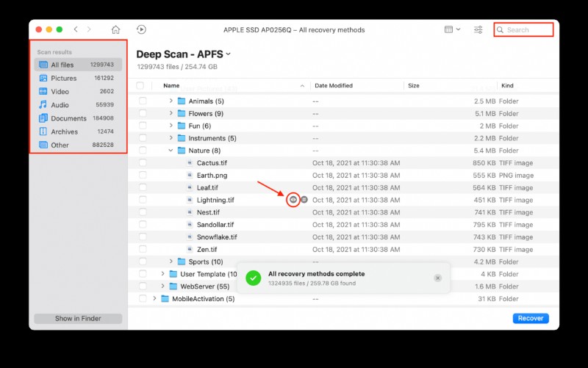Check the Nature (8) folder checkbox

(143, 151)
